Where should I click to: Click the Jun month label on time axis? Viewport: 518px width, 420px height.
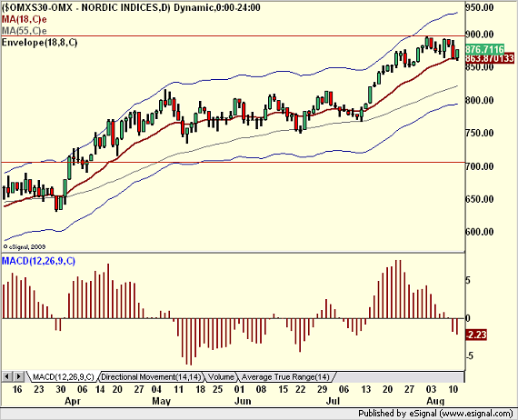click(243, 401)
